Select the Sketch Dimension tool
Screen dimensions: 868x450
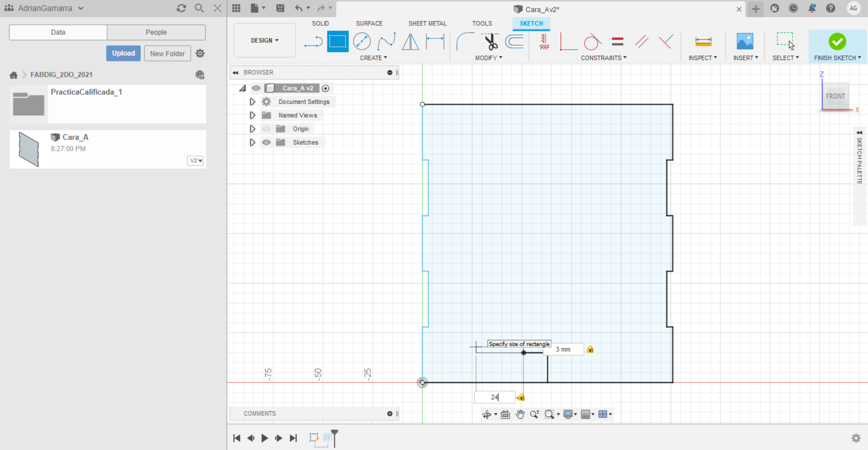[x=435, y=42]
